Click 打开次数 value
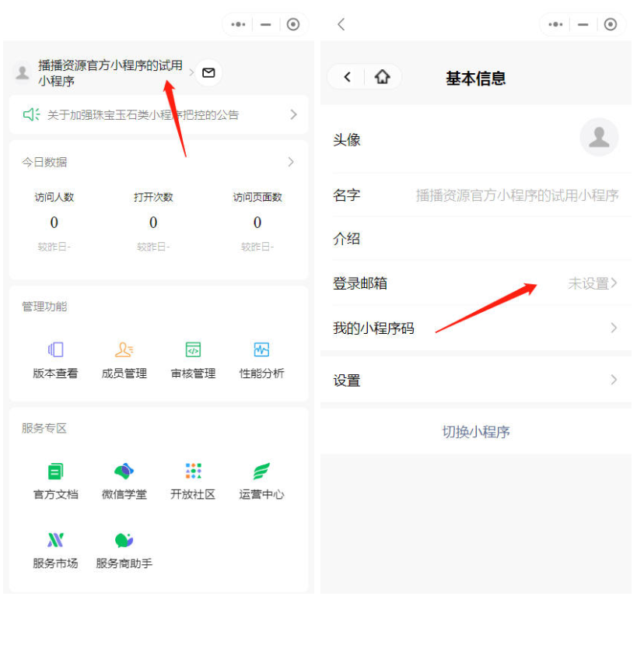This screenshot has width=644, height=649. (x=153, y=223)
